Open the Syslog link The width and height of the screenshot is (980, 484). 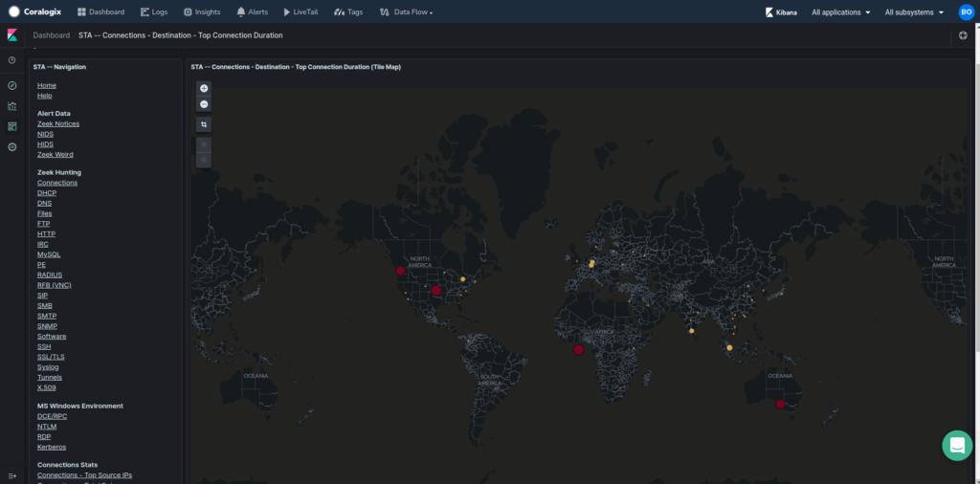(x=48, y=367)
